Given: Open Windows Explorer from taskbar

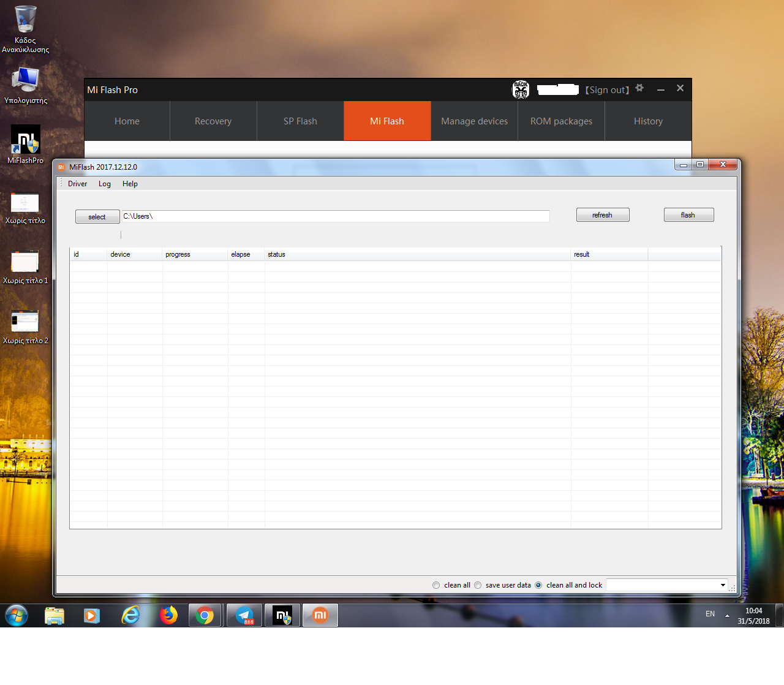Looking at the screenshot, I should coord(55,615).
